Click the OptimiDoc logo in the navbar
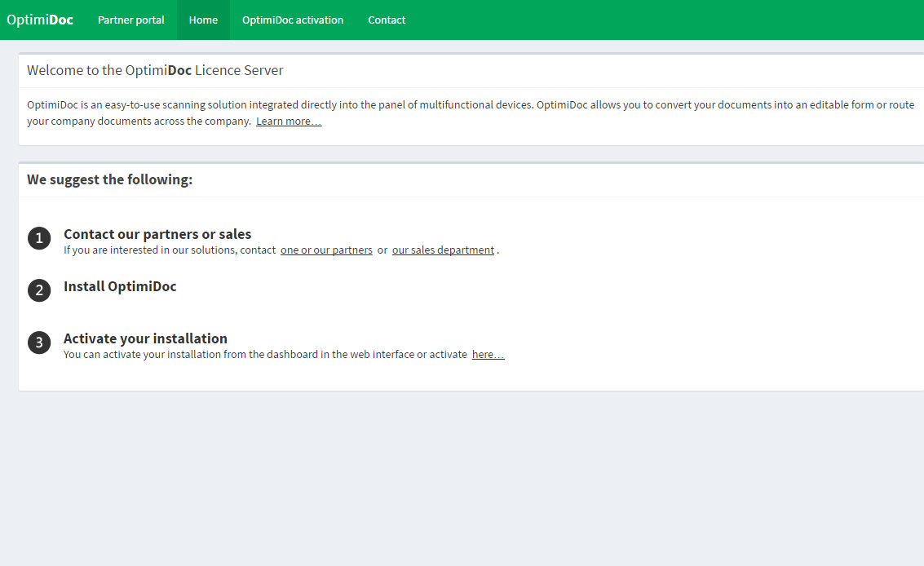This screenshot has width=924, height=566. pyautogui.click(x=40, y=20)
